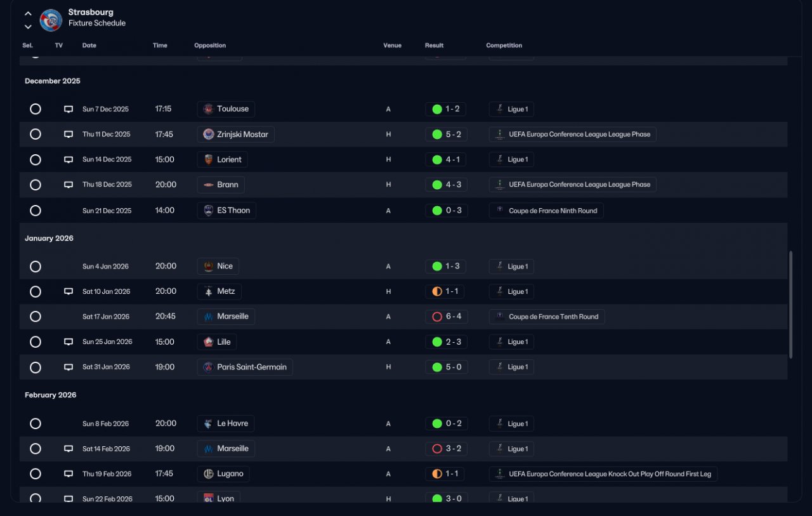Click the Strasbourg club crest icon

[51, 20]
